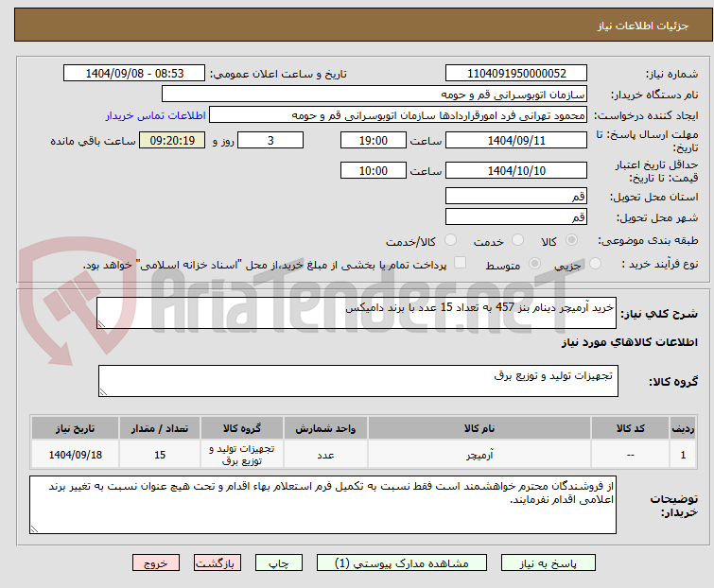This screenshot has height=588, width=714.
Task: Click the پاسخ به نیاز button
Action: coord(549,563)
